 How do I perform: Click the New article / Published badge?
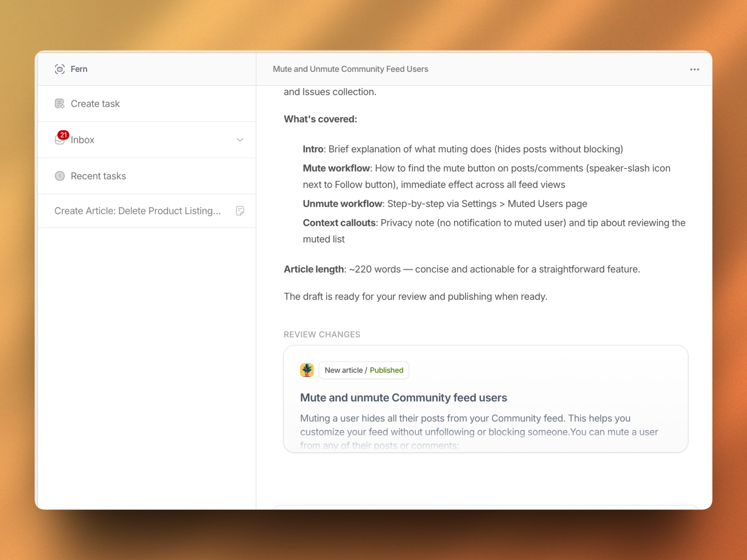click(364, 370)
